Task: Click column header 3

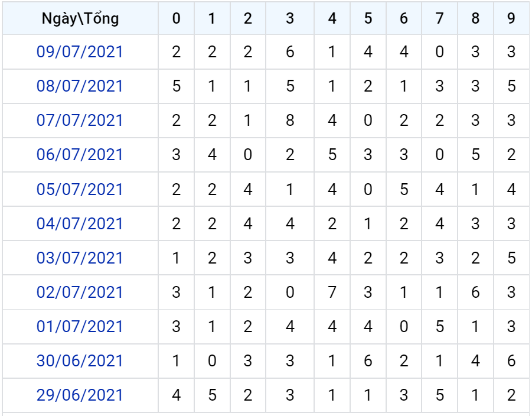Action: point(290,18)
